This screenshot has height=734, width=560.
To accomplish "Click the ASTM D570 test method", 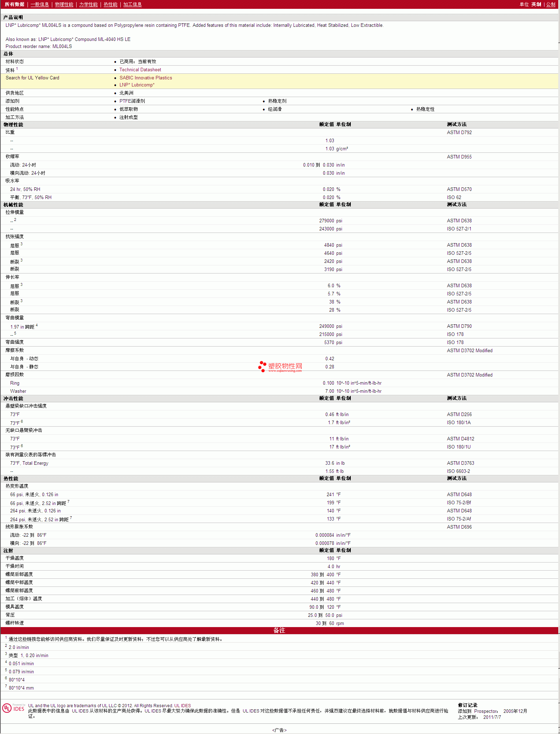I will point(459,189).
